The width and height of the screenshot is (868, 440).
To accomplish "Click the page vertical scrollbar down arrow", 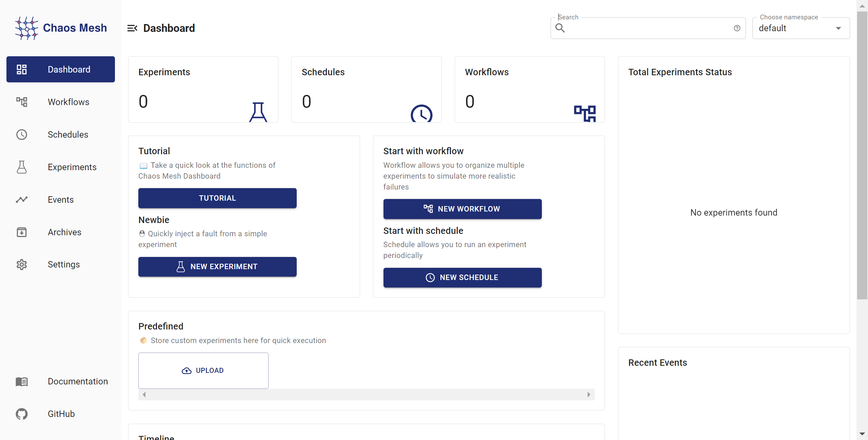I will coord(862,434).
